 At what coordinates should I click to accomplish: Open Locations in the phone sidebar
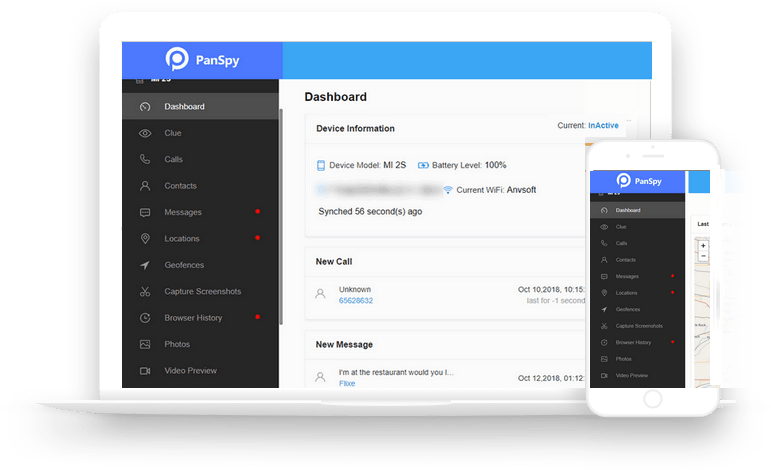637,293
